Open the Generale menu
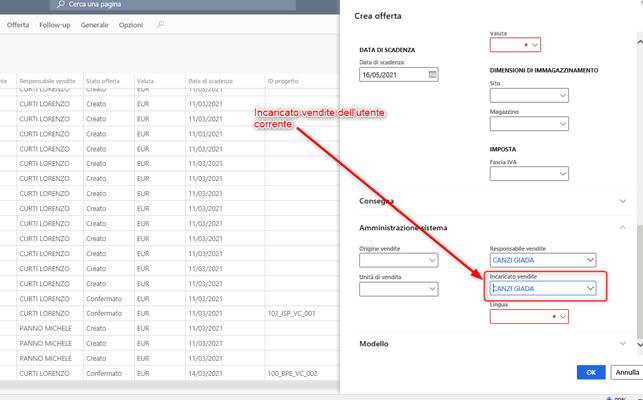 pos(94,24)
